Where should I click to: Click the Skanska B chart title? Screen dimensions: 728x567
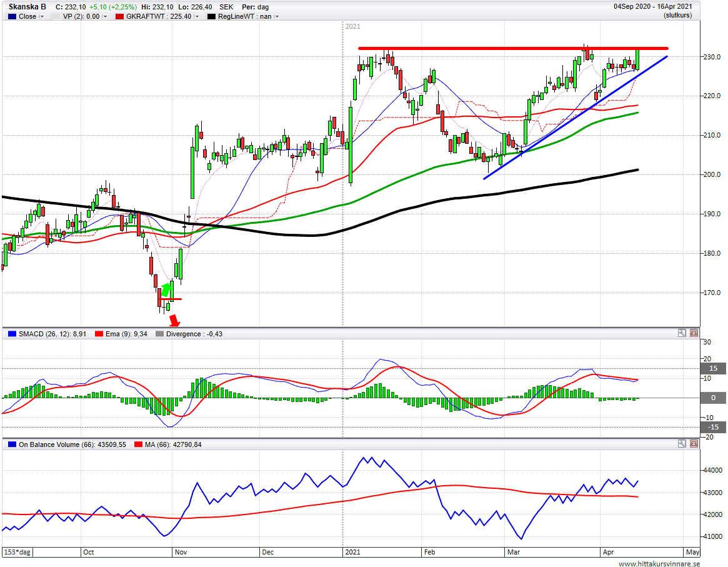[27, 7]
